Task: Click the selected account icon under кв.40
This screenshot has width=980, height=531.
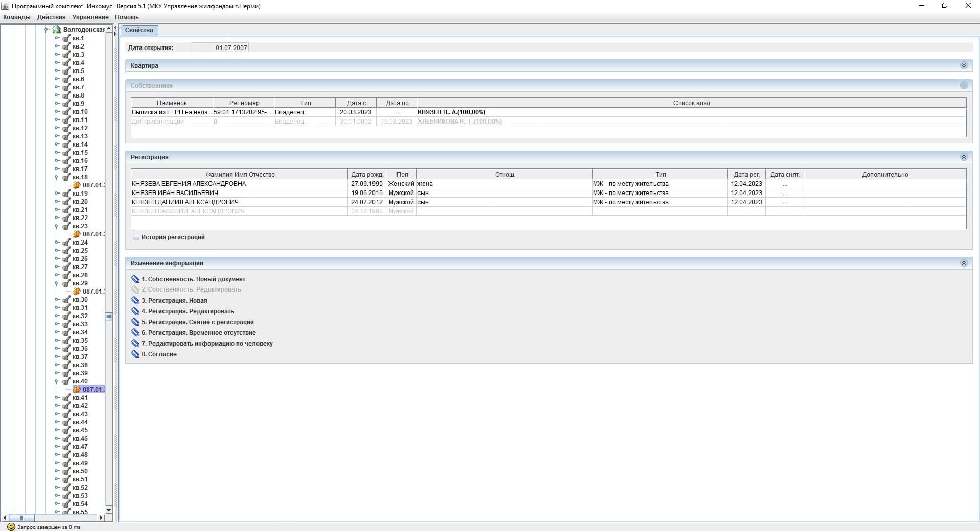Action: coord(77,390)
